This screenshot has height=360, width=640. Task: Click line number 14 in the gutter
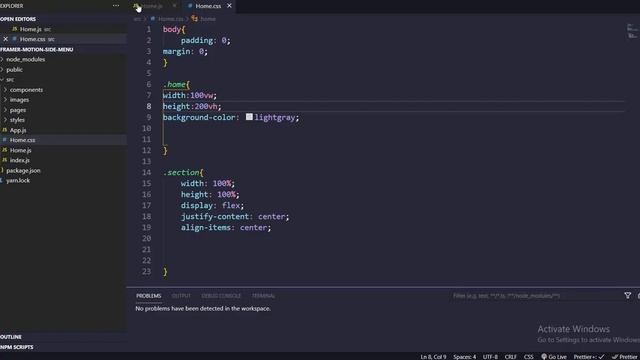click(x=146, y=173)
